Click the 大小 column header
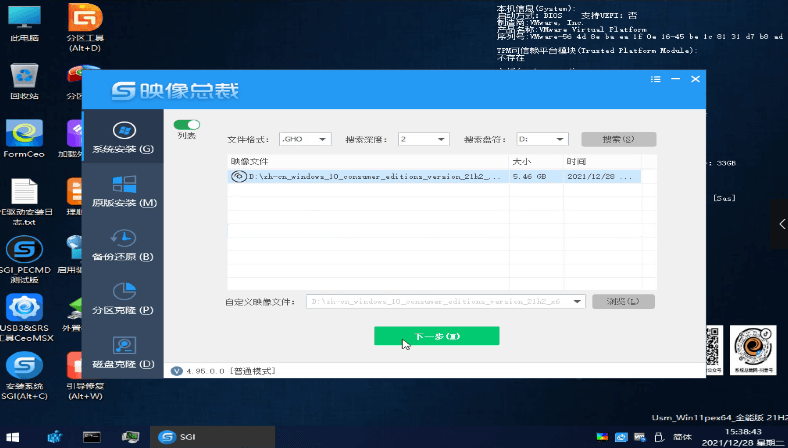Screen dimensions: 788x448 pyautogui.click(x=536, y=161)
